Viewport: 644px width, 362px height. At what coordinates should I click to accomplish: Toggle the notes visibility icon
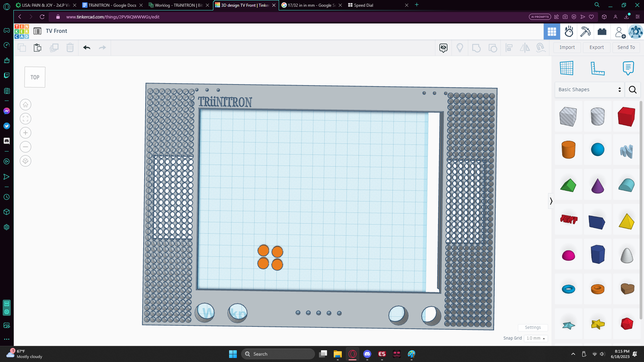pos(443,48)
